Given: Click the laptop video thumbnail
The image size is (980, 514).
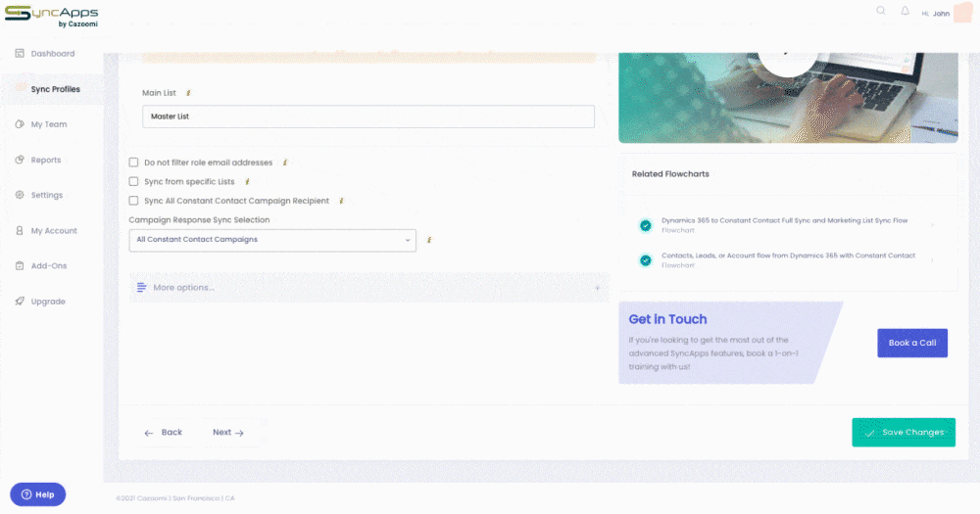Looking at the screenshot, I should (x=788, y=98).
